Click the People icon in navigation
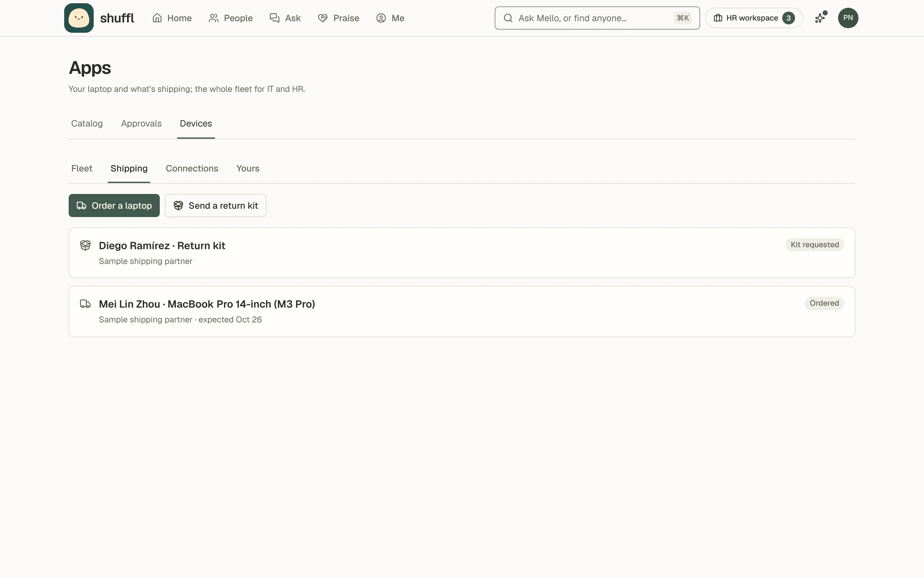This screenshot has width=924, height=578. tap(213, 18)
